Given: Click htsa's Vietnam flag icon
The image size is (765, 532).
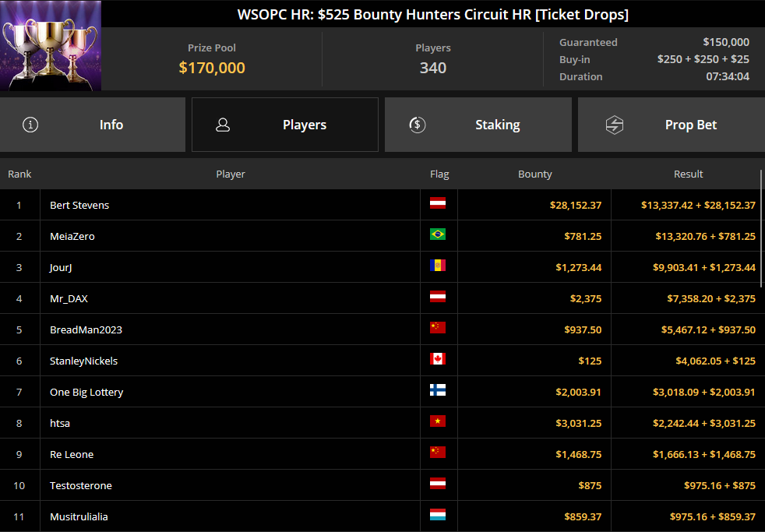Looking at the screenshot, I should 438,422.
